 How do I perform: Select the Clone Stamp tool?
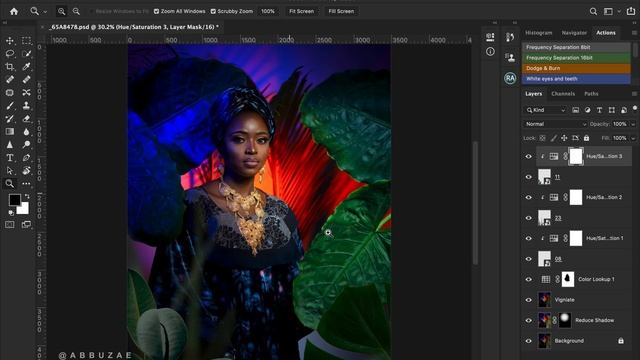(27, 106)
